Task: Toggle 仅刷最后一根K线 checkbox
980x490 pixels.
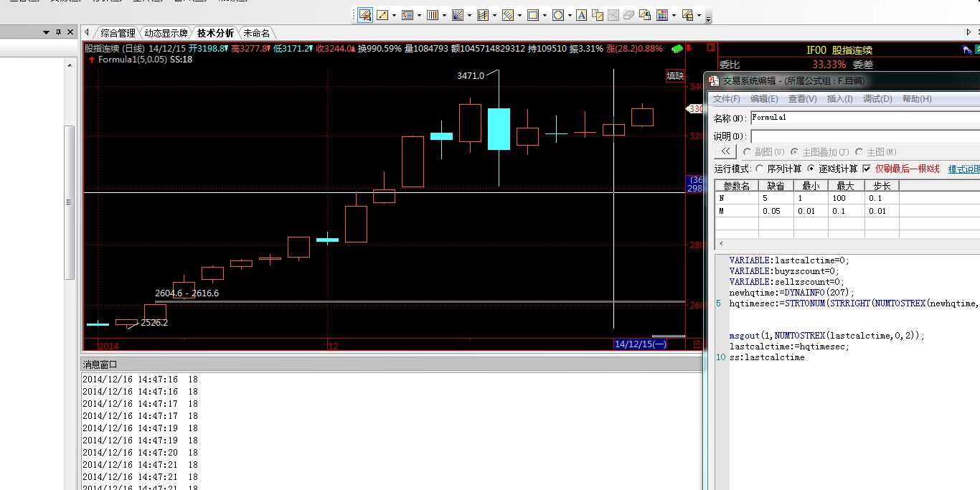Action: 867,169
